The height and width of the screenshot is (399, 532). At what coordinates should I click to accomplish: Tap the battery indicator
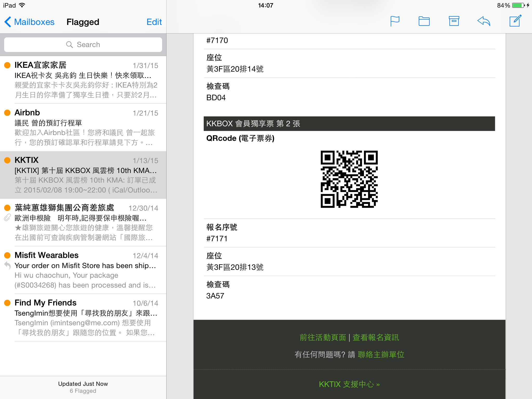tap(518, 5)
